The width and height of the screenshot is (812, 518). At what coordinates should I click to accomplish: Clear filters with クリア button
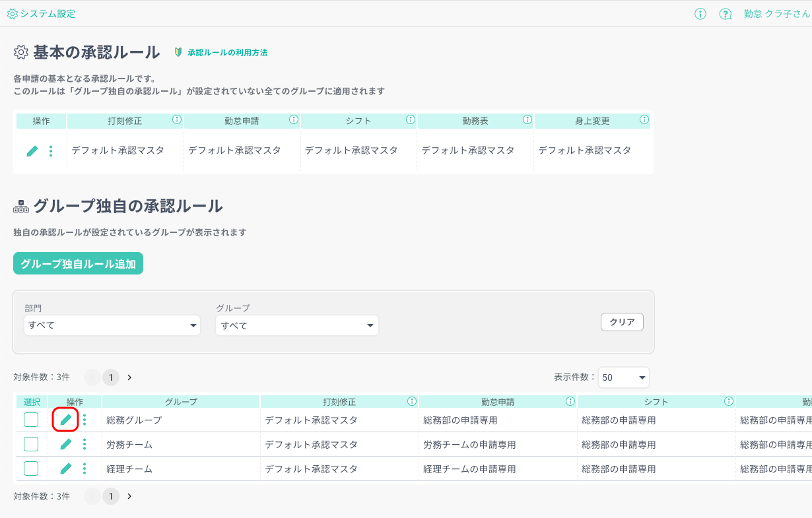pyautogui.click(x=622, y=322)
